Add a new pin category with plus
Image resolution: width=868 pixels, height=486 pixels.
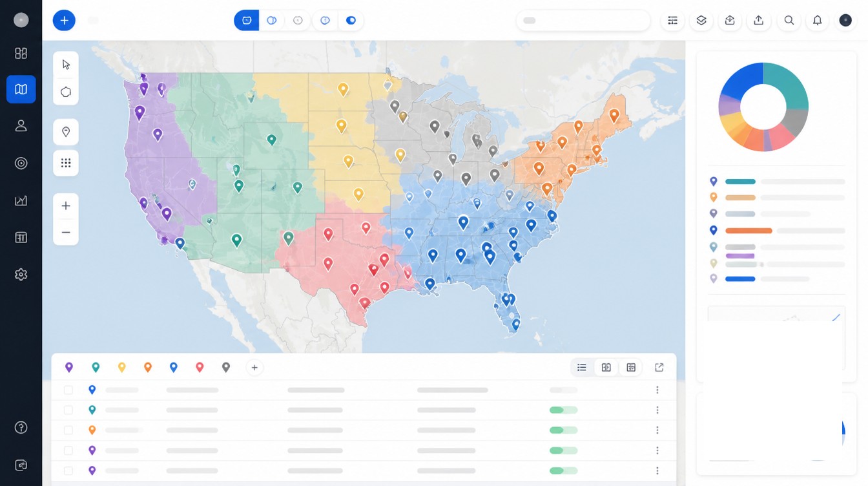[254, 368]
